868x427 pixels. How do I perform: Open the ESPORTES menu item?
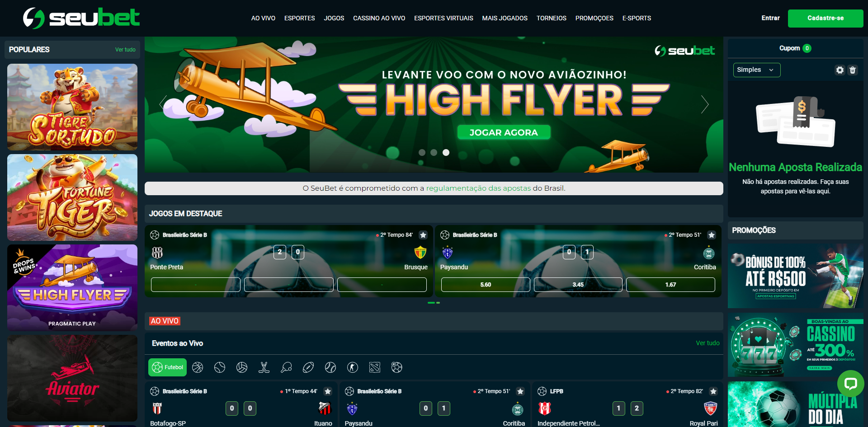click(299, 18)
